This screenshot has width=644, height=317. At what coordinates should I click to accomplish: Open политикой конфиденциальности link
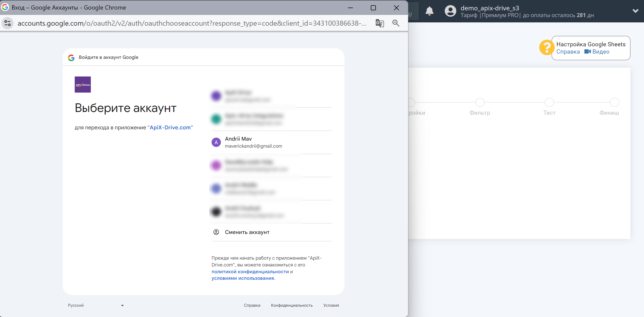click(250, 272)
